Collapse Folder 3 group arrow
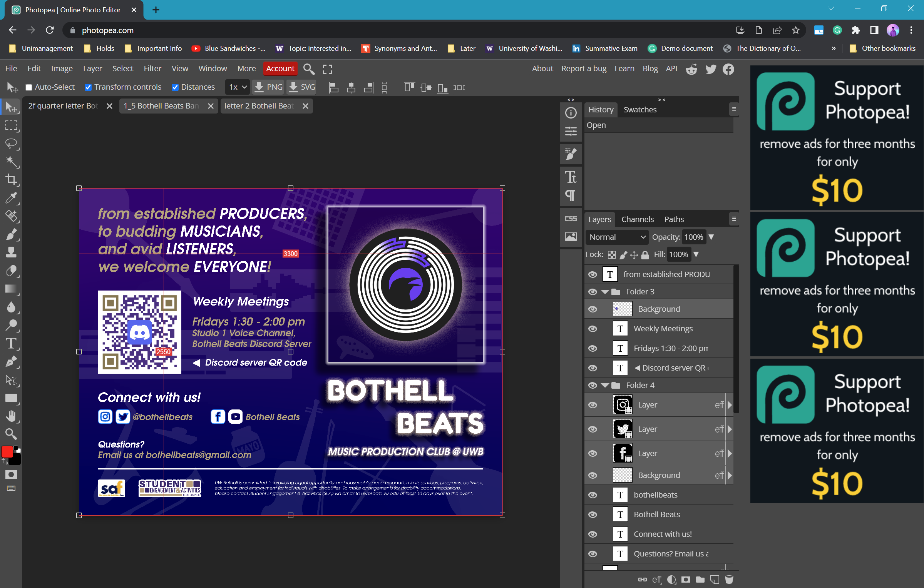Image resolution: width=924 pixels, height=588 pixels. pyautogui.click(x=605, y=292)
